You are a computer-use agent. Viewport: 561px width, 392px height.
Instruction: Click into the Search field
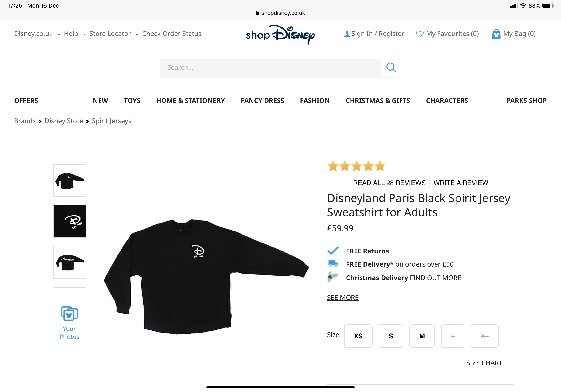(270, 68)
